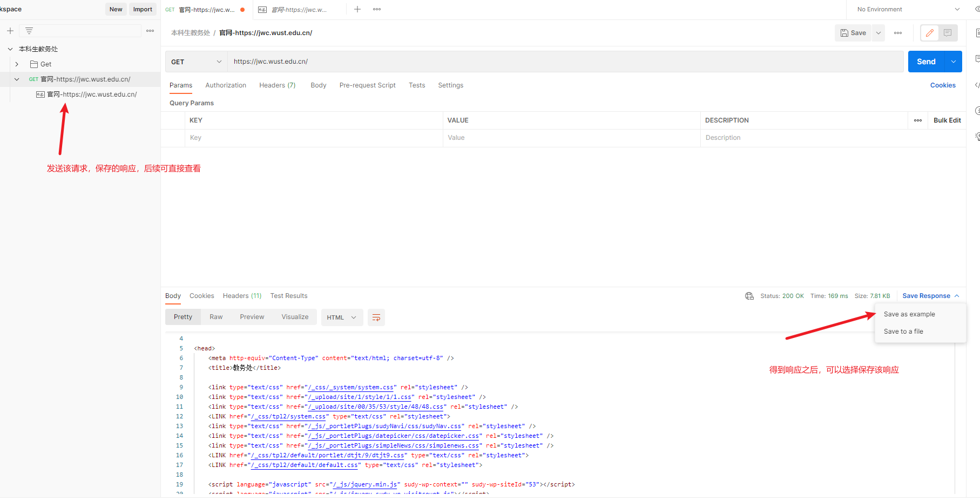Image resolution: width=980 pixels, height=501 pixels.
Task: Open the sidebar more-options ellipsis
Action: (150, 31)
